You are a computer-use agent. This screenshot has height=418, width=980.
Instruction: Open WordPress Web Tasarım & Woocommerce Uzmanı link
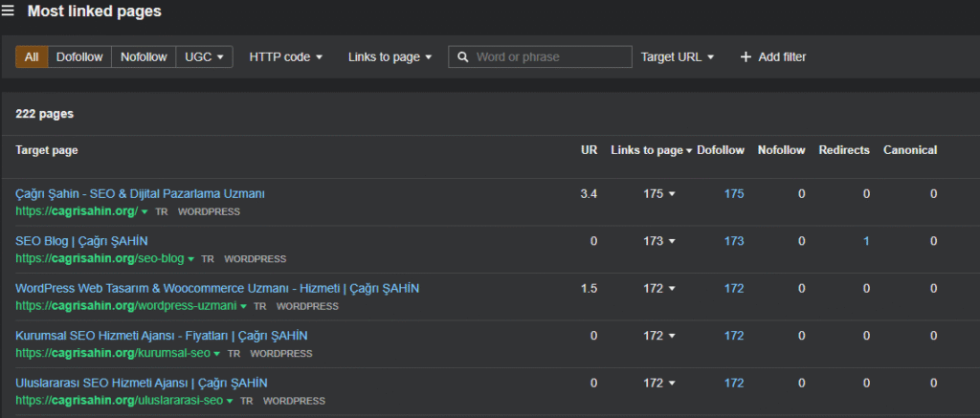[217, 289]
